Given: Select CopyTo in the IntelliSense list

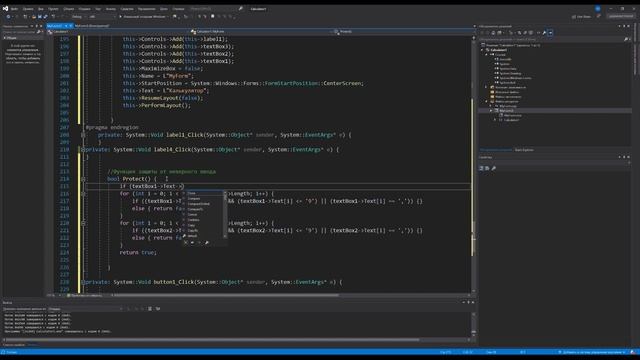Looking at the screenshot, I should pos(202,230).
